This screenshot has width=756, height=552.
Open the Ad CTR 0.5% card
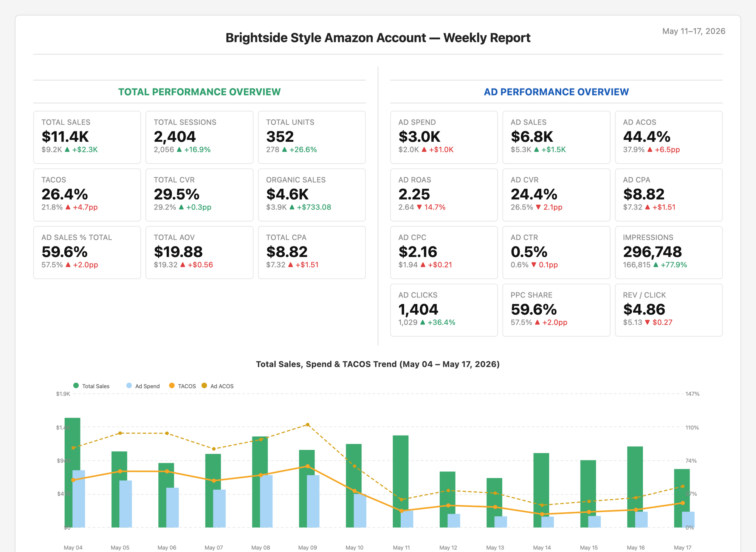pyautogui.click(x=556, y=253)
